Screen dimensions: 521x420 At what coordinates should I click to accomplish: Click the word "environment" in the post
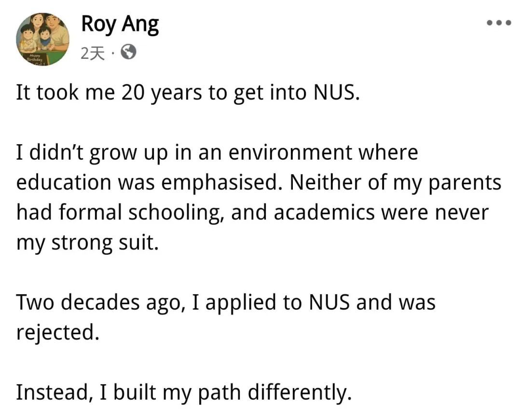pos(291,153)
